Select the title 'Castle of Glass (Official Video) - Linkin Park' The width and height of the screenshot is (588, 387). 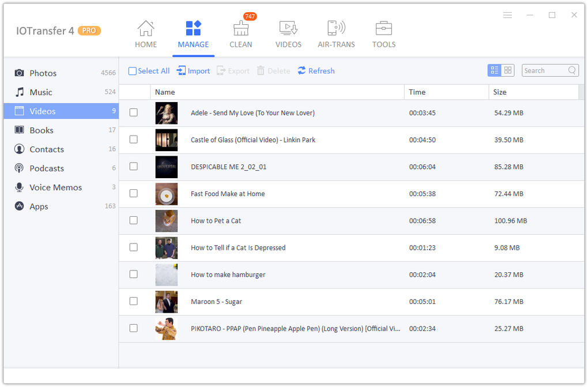[253, 140]
